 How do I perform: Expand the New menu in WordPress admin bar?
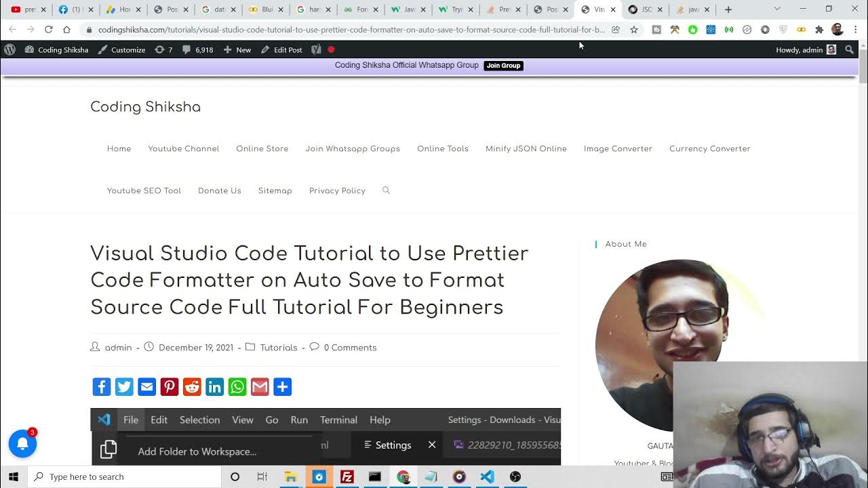tap(237, 50)
